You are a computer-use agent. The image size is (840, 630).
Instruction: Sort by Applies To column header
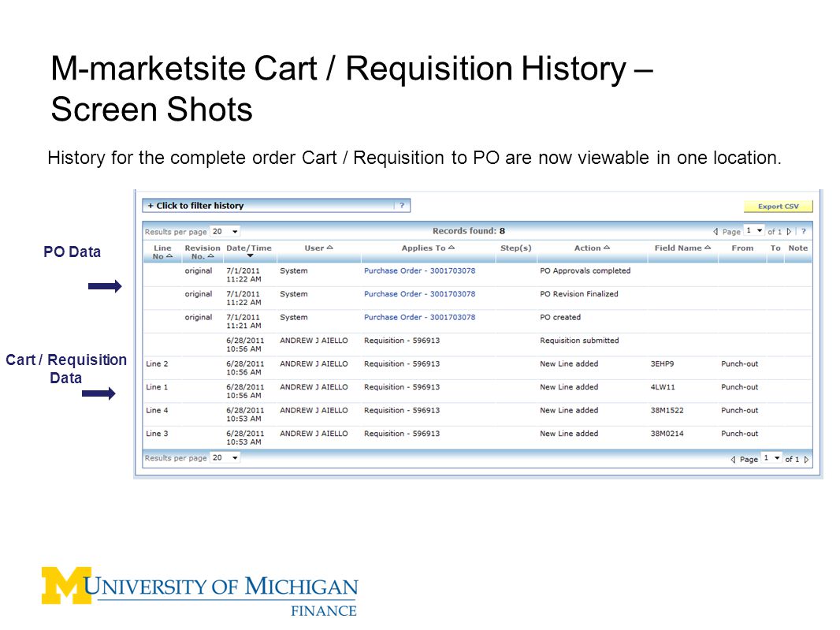click(x=428, y=248)
